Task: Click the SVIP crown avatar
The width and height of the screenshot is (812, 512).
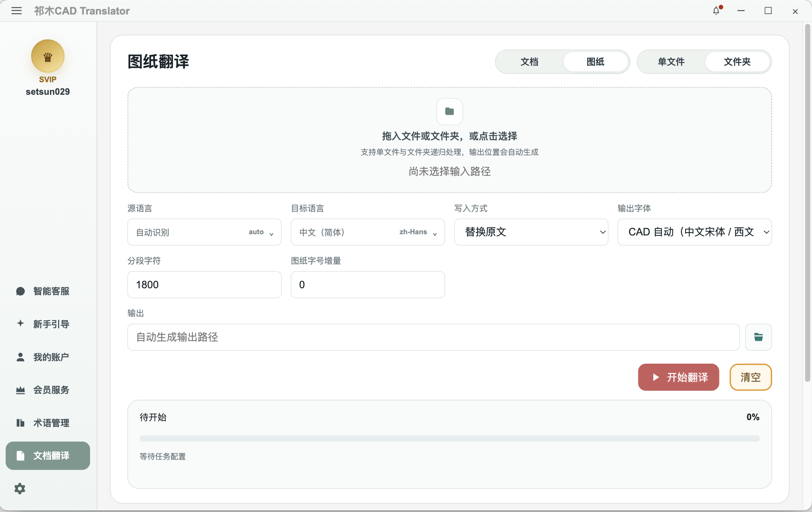Action: (48, 56)
